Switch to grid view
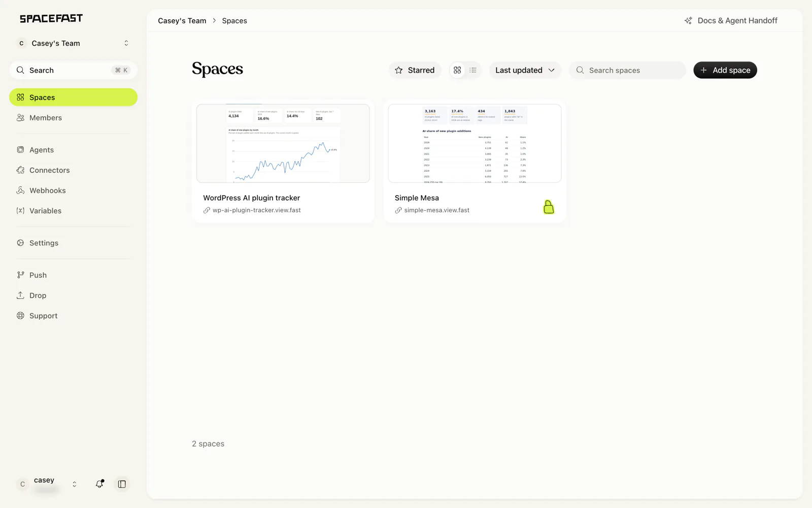 457,70
